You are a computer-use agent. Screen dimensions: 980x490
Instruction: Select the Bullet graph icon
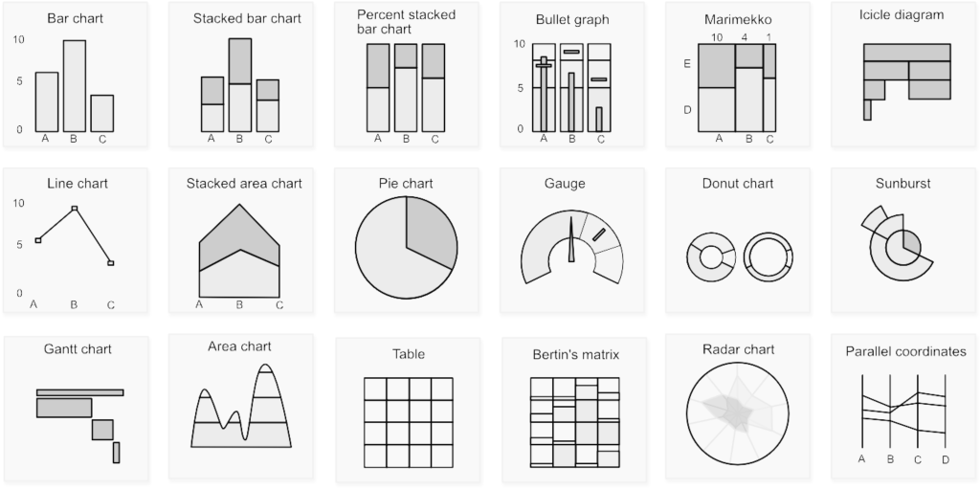click(571, 87)
